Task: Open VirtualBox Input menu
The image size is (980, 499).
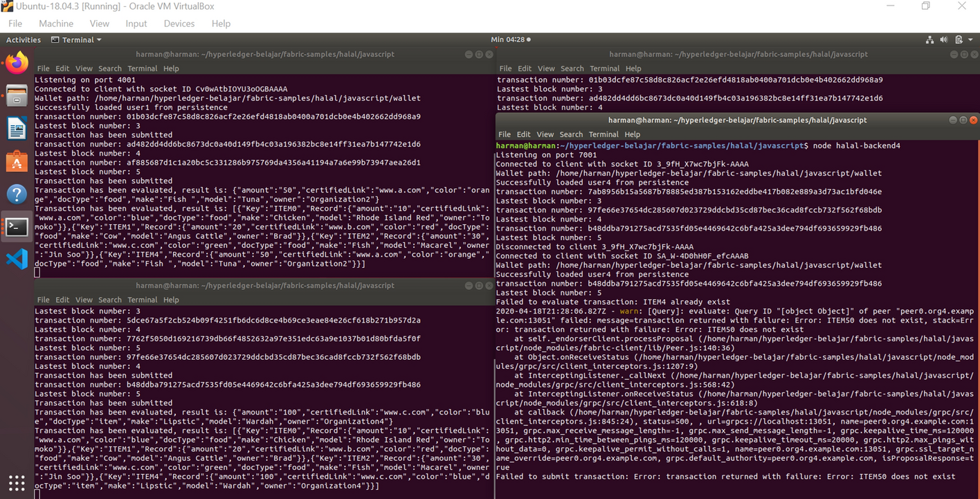Action: (x=136, y=24)
